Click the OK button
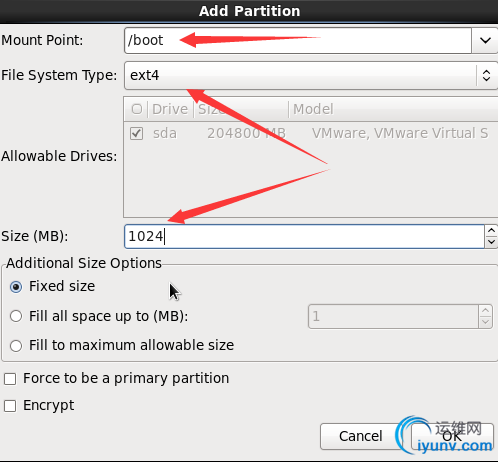The width and height of the screenshot is (498, 462). tap(452, 436)
